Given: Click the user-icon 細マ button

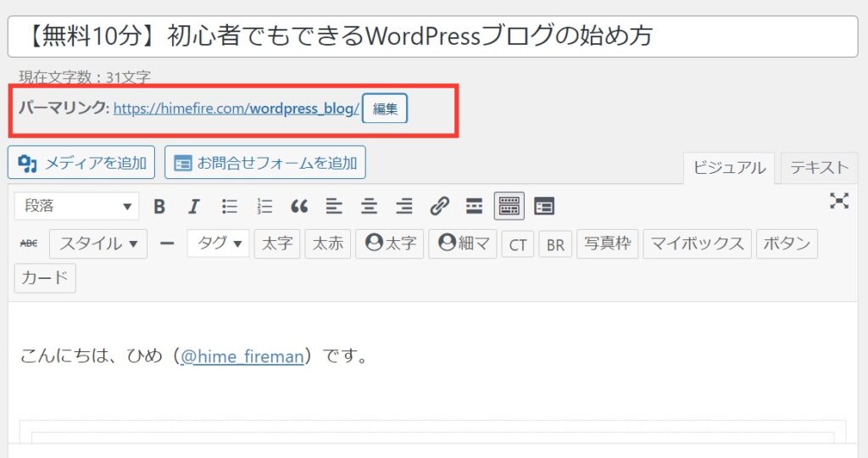Looking at the screenshot, I should pyautogui.click(x=463, y=243).
